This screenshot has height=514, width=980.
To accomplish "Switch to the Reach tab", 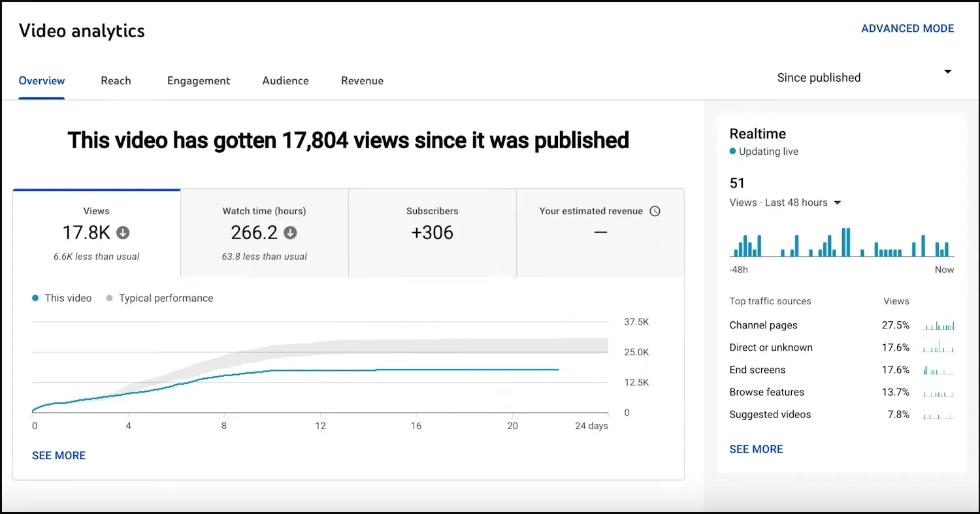I will tap(116, 81).
